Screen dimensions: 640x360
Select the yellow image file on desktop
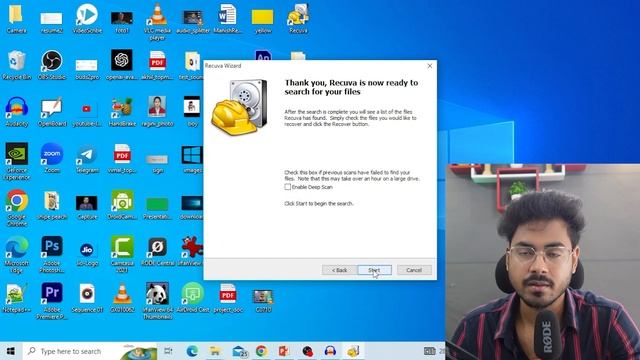point(263,22)
